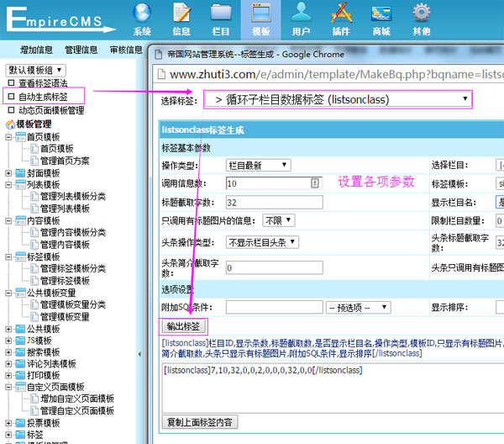This screenshot has width=504, height=444.
Task: Click page icon beside 管理内容模板
Action: pyautogui.click(x=34, y=244)
